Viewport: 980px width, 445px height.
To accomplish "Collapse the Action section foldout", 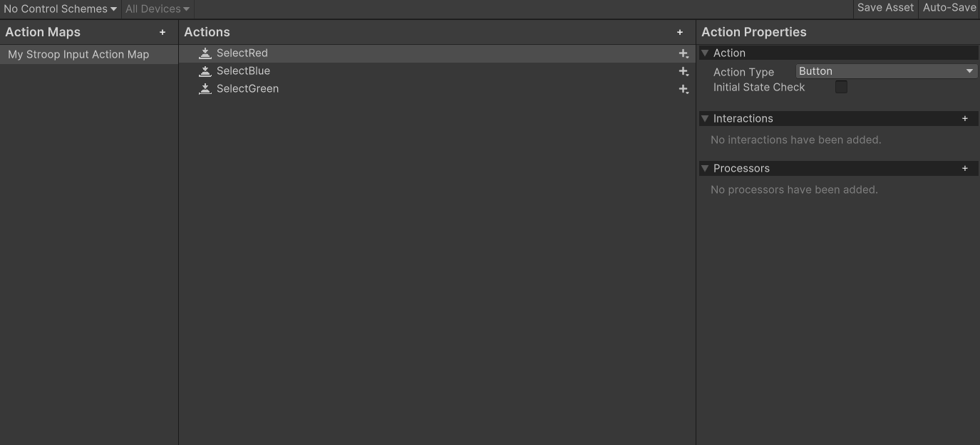I will point(705,53).
